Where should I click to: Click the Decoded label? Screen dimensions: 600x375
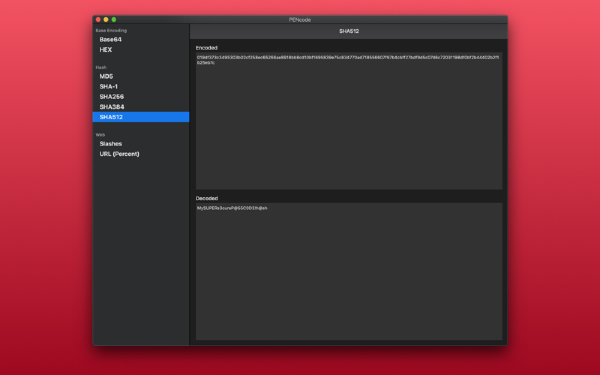click(207, 198)
